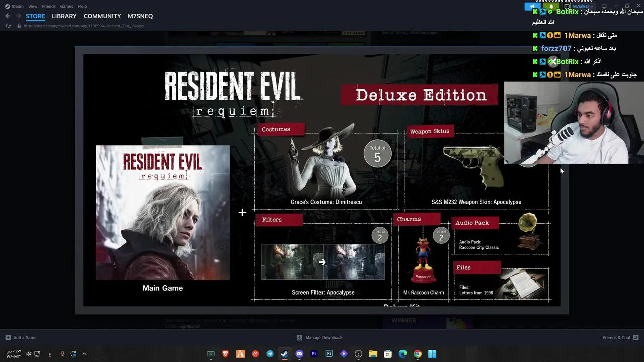The height and width of the screenshot is (362, 644).
Task: Open Microsoft Edge from the taskbar
Action: [x=403, y=354]
